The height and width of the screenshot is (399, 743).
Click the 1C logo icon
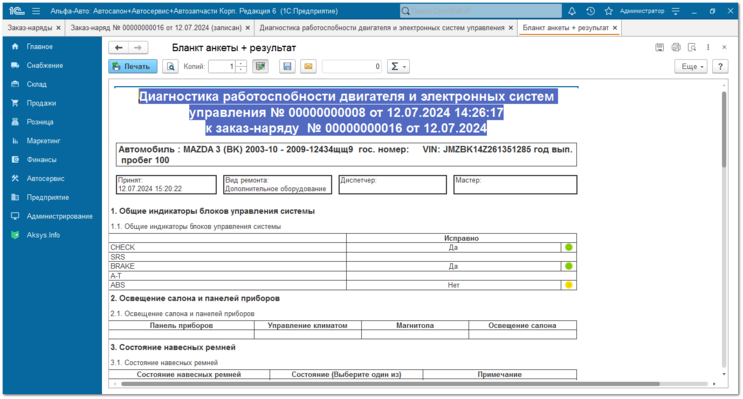pyautogui.click(x=16, y=11)
